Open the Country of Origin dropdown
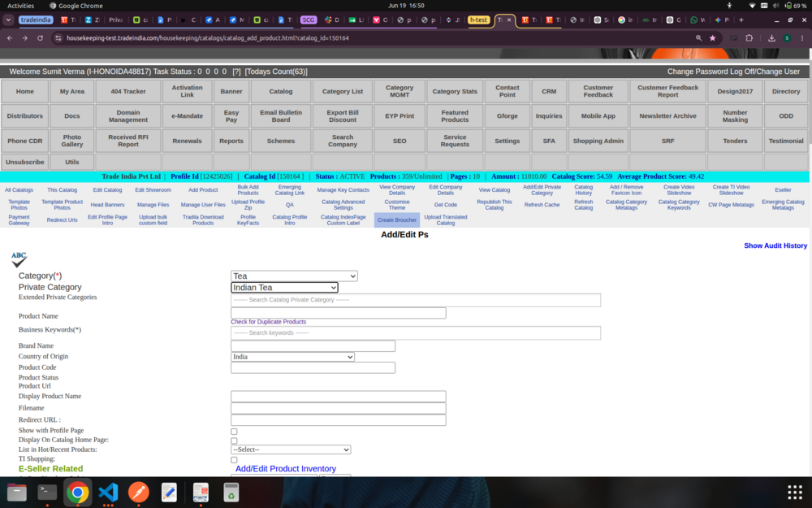The height and width of the screenshot is (508, 812). (x=292, y=357)
